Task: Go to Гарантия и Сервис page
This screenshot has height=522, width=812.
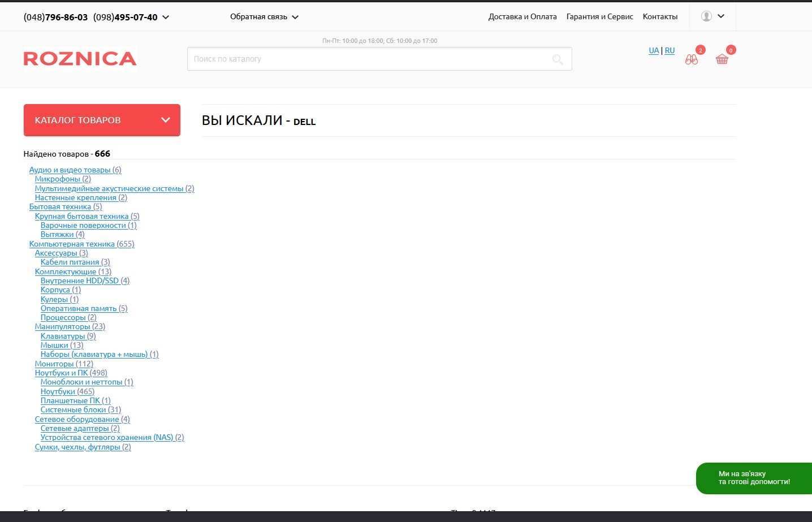Action: 599,17
